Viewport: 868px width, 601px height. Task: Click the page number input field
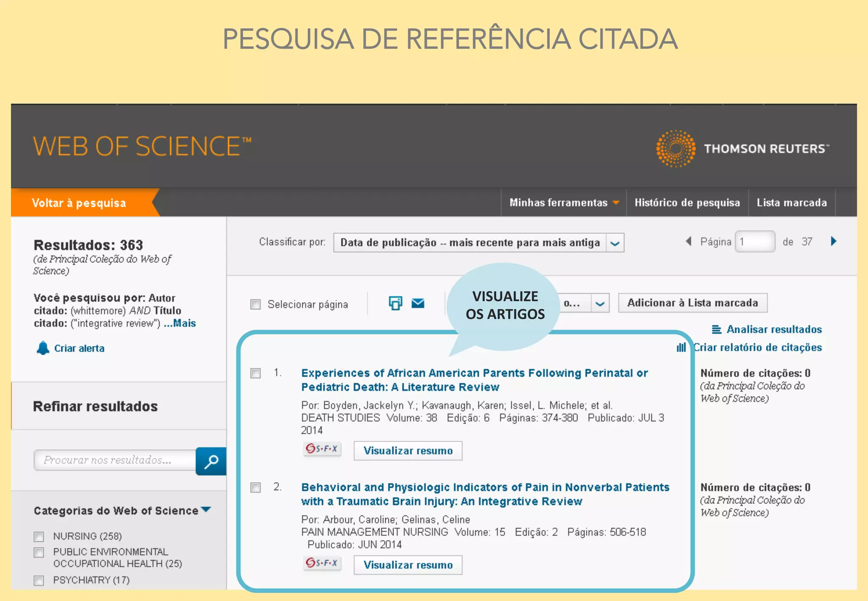(755, 242)
